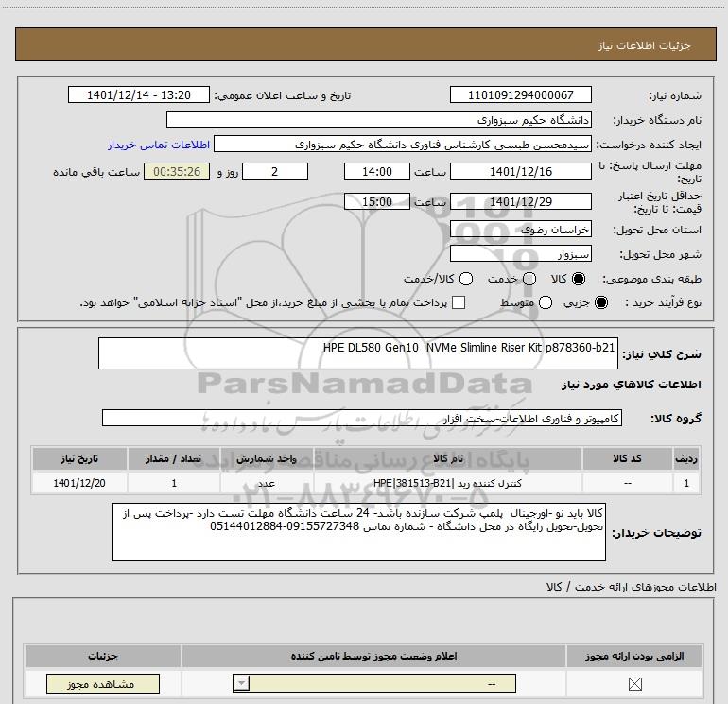Click the need date cell 1401/12/20

click(79, 483)
